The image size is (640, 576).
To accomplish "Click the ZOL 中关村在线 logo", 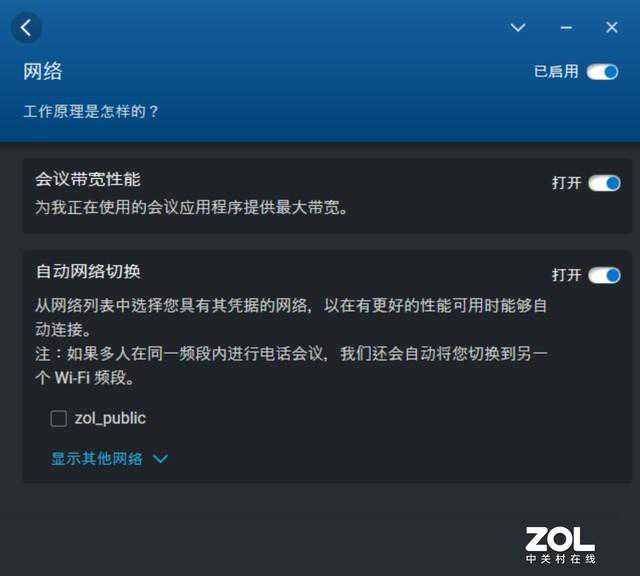I will click(x=560, y=545).
